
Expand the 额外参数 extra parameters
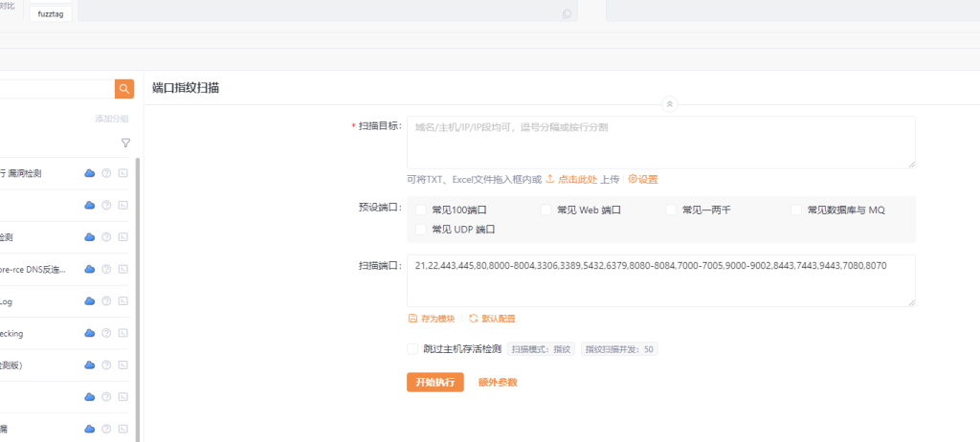[498, 383]
